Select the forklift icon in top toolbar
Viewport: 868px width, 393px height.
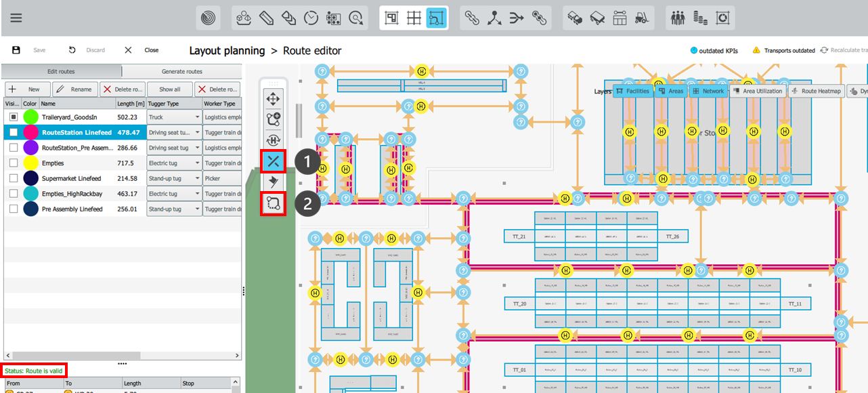point(642,18)
